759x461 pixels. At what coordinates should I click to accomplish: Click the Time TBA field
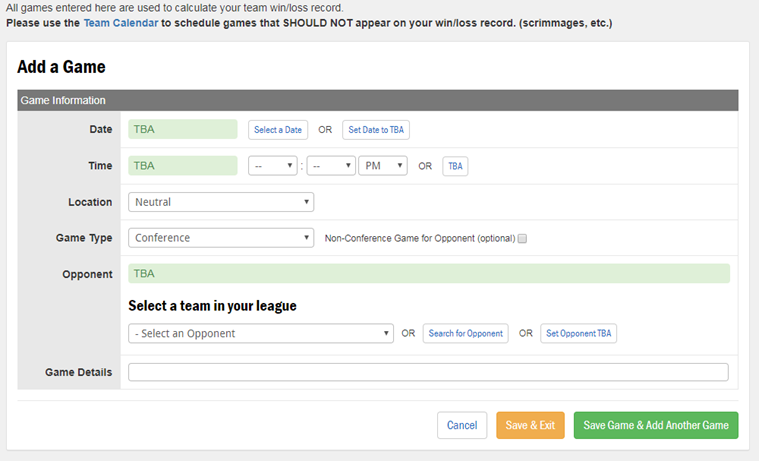183,166
